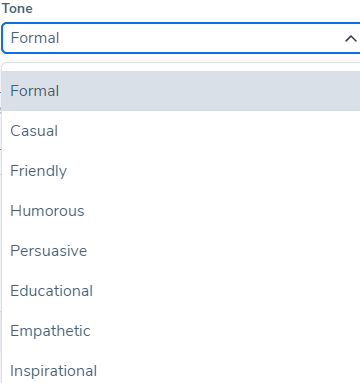
Task: Keep the highlighted Formal entry selected
Action: tap(181, 91)
